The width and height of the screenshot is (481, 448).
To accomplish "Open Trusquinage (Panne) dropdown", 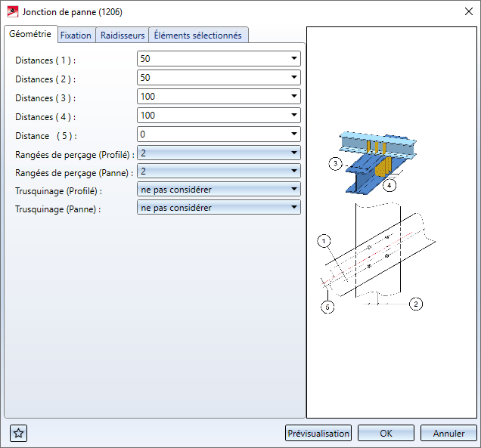I will click(x=219, y=208).
